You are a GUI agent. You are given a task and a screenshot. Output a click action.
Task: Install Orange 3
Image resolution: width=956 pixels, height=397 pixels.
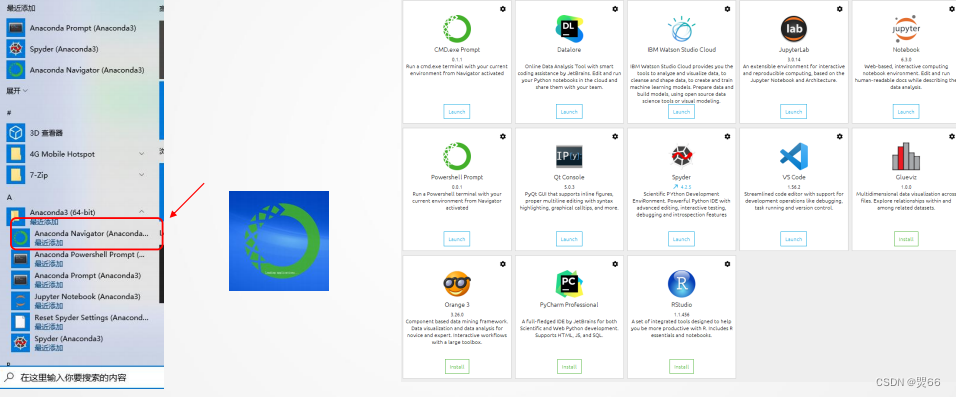coord(457,367)
